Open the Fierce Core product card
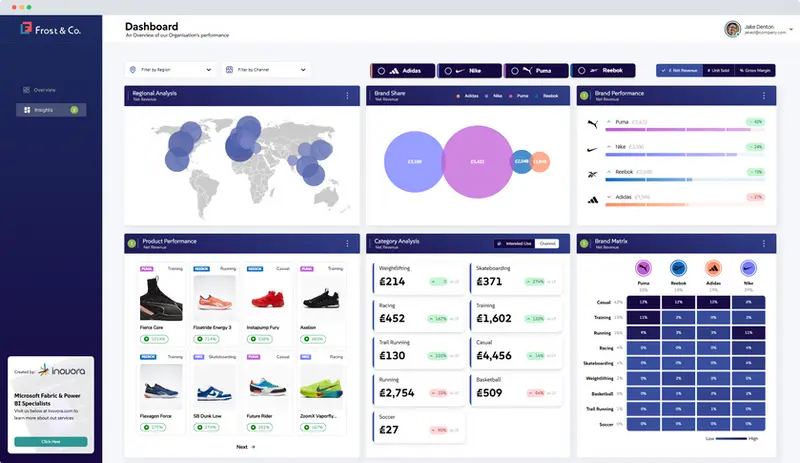This screenshot has height=463, width=800. (161, 304)
